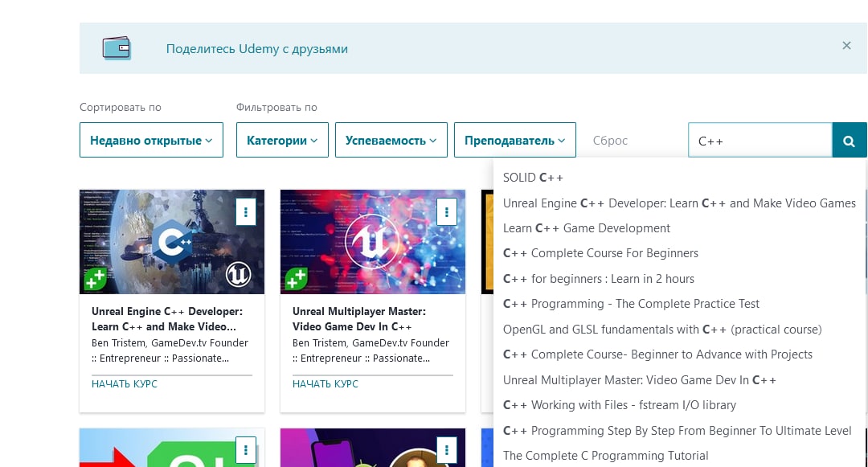Open the bottom-left green course thumbnail

[x=172, y=448]
